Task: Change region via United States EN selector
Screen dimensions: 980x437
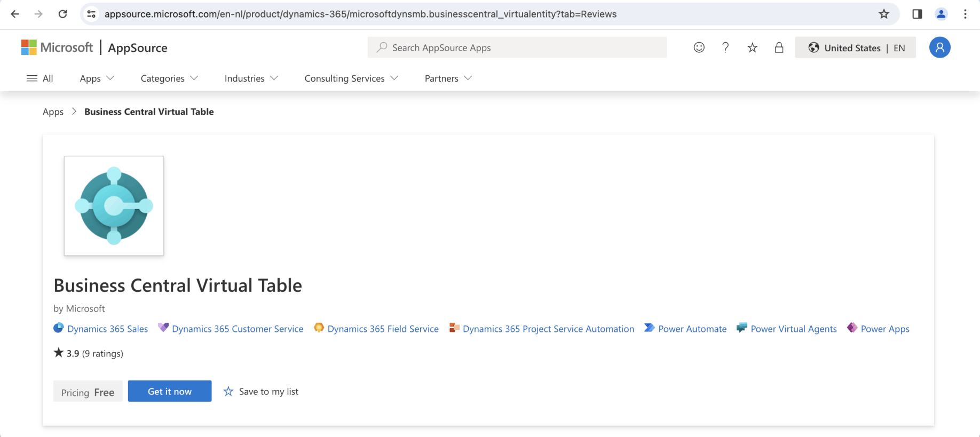Action: point(855,47)
